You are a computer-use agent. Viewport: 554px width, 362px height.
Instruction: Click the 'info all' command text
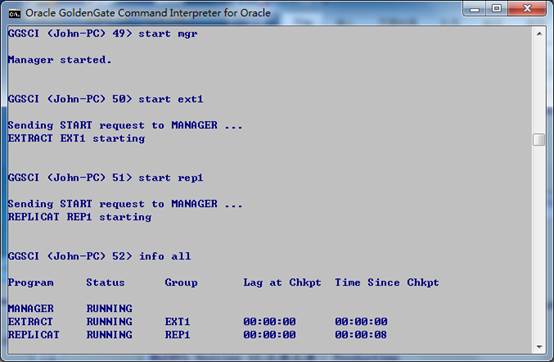pyautogui.click(x=165, y=256)
